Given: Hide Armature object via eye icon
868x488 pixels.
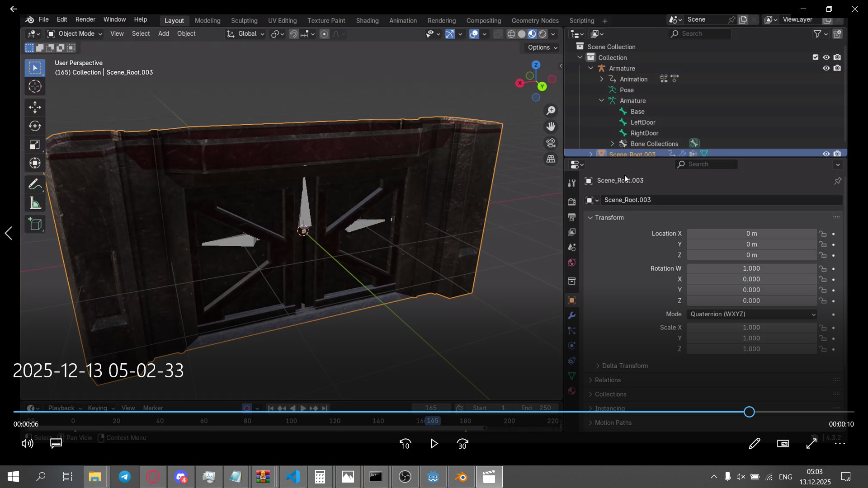Looking at the screenshot, I should pos(826,68).
